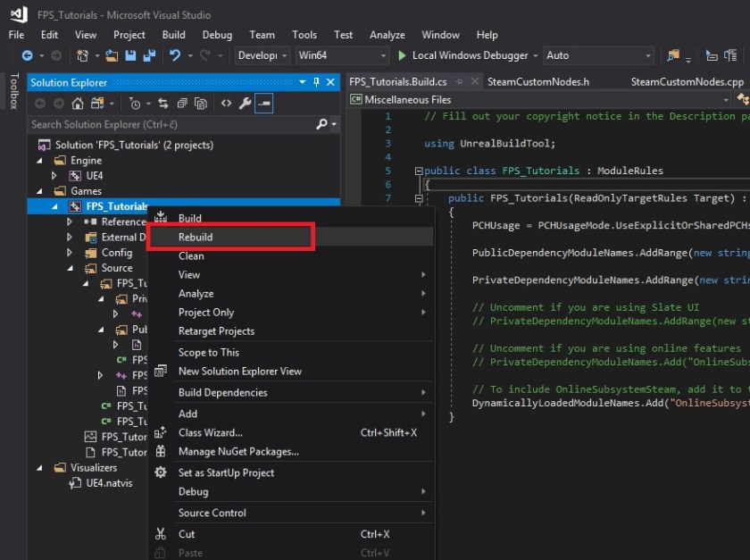750x560 pixels.
Task: Click the View Code icon in Solution Explorer
Action: (226, 101)
